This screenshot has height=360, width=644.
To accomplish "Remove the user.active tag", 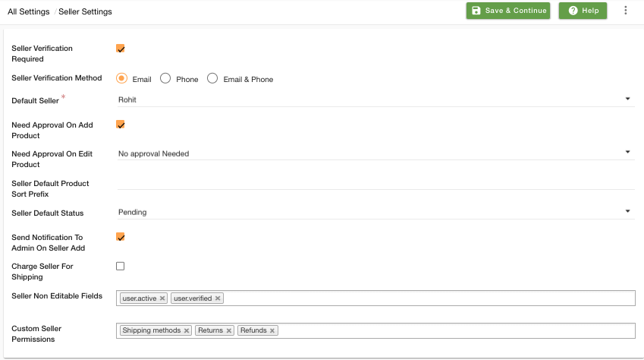I will (x=162, y=298).
